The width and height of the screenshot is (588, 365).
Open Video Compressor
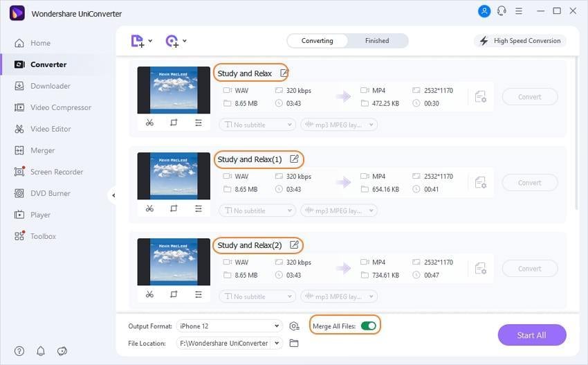[53, 107]
